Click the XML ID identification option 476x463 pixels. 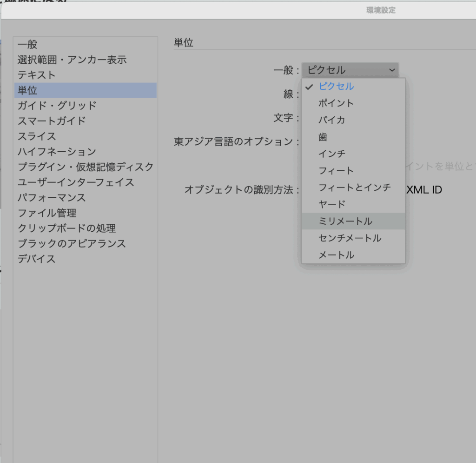tap(424, 190)
